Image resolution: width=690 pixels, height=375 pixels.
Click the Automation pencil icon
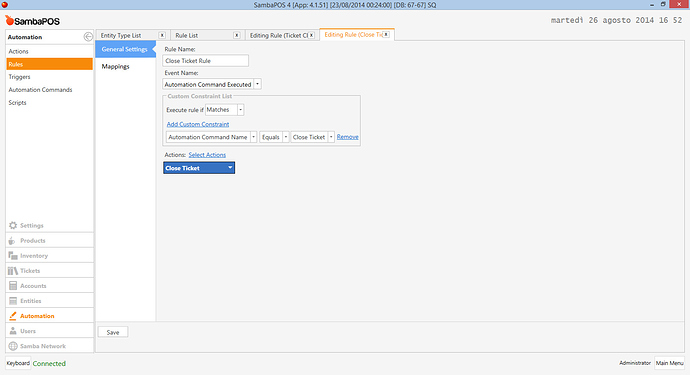pos(13,316)
